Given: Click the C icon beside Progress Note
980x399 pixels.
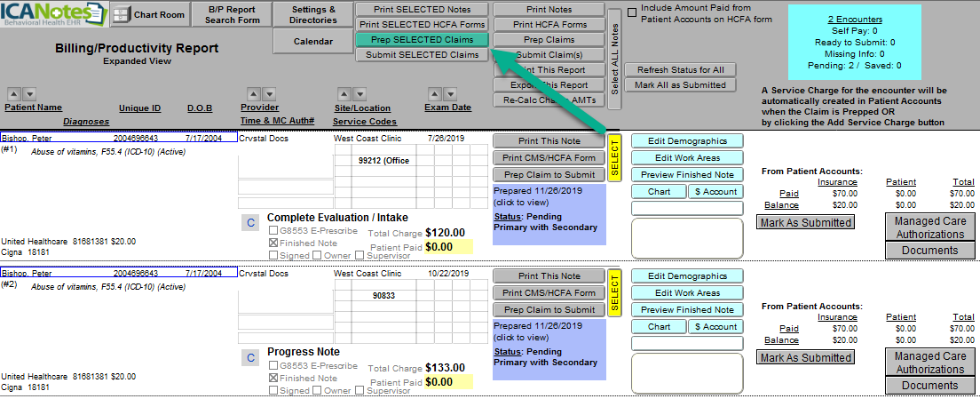Looking at the screenshot, I should point(250,357).
